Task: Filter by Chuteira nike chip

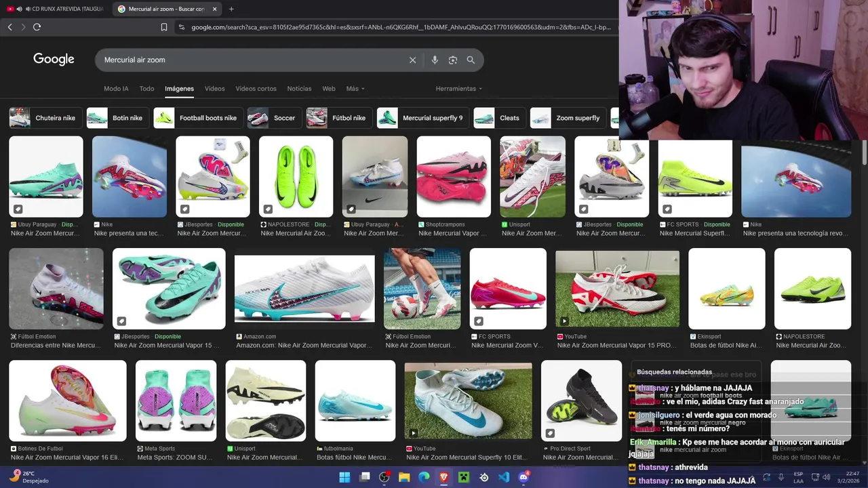Action: [x=45, y=118]
